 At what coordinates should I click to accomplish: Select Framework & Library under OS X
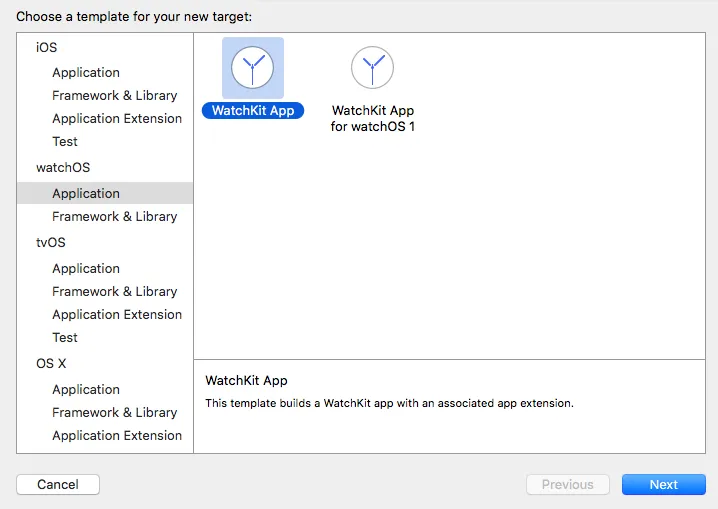114,412
